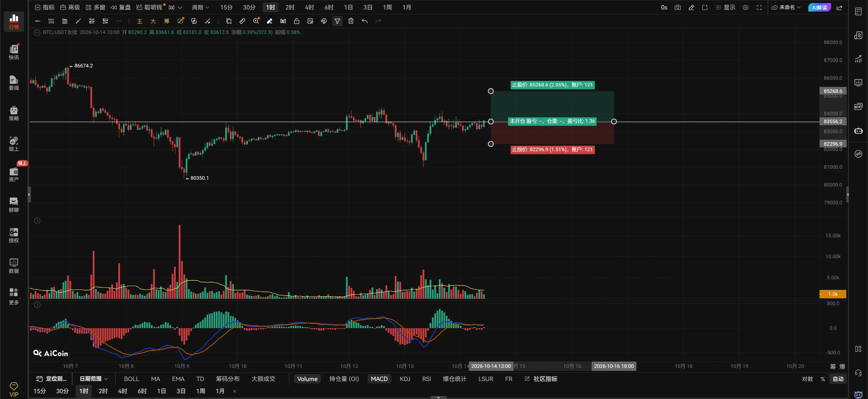
Task: Click the customer service headset icon
Action: pyautogui.click(x=858, y=373)
